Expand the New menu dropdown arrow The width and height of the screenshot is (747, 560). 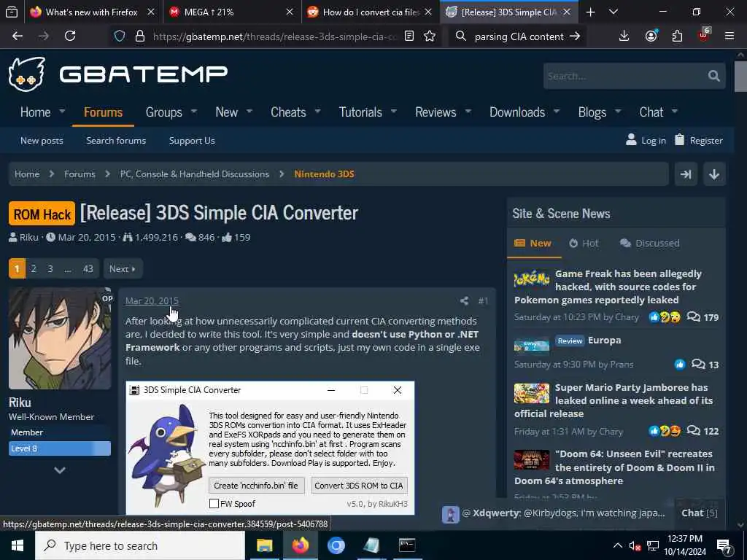tap(249, 112)
